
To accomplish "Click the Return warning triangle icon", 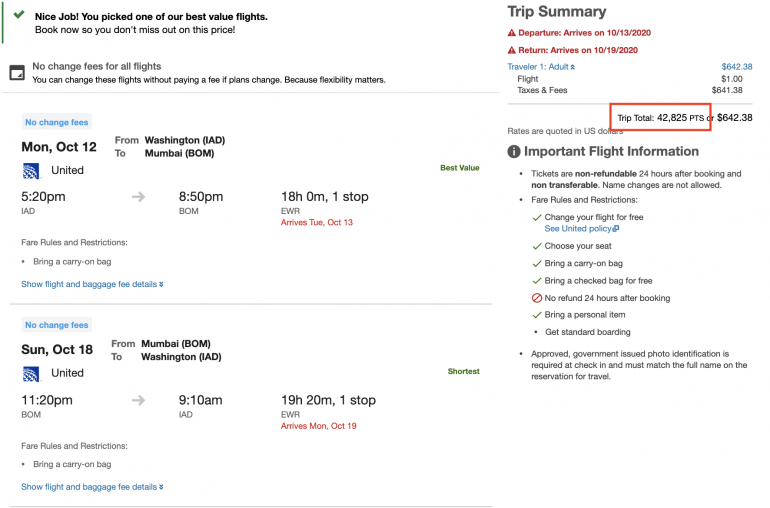I will click(512, 49).
